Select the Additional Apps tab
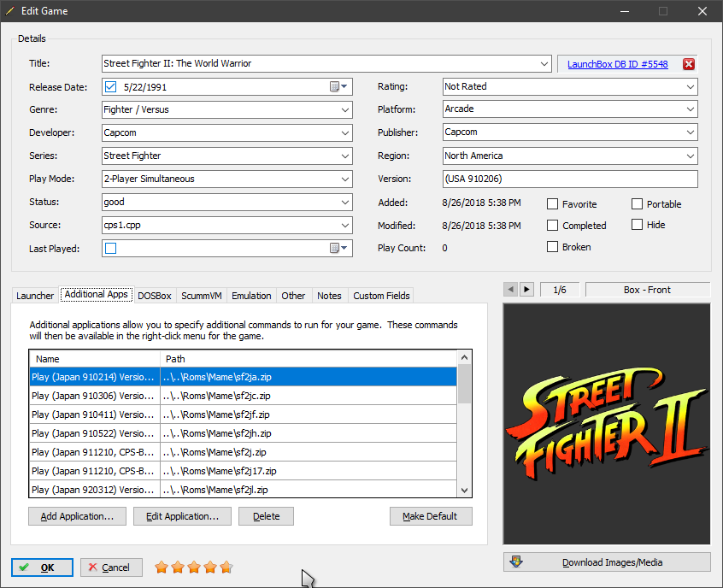This screenshot has height=588, width=723. click(96, 294)
